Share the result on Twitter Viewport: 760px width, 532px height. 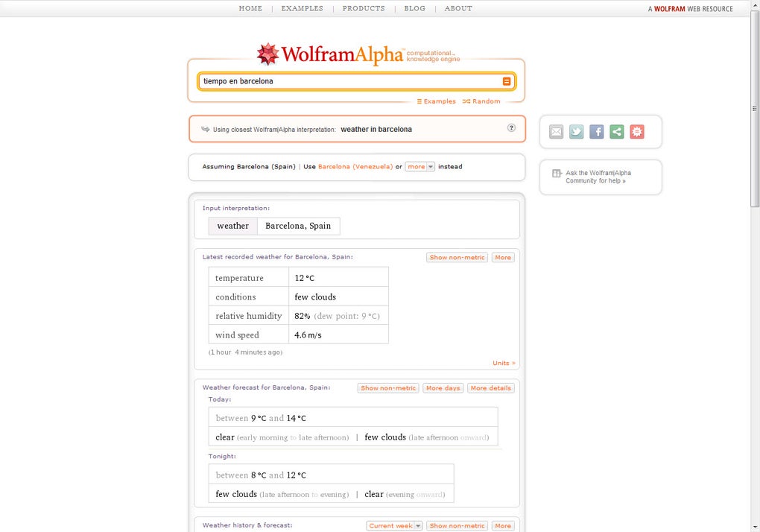(576, 131)
